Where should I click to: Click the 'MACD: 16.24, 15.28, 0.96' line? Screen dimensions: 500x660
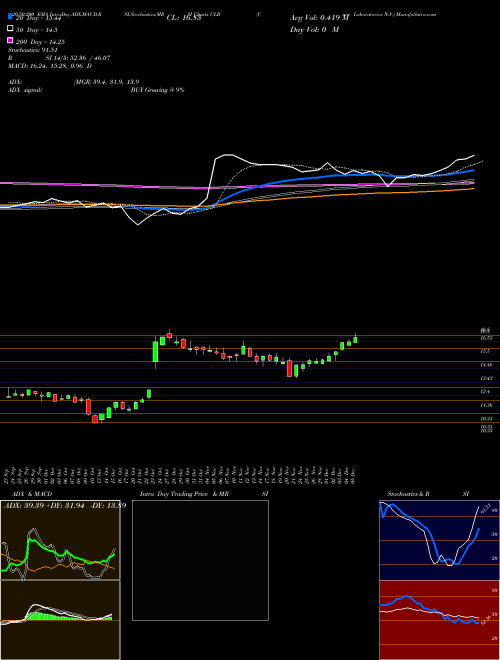(47, 66)
